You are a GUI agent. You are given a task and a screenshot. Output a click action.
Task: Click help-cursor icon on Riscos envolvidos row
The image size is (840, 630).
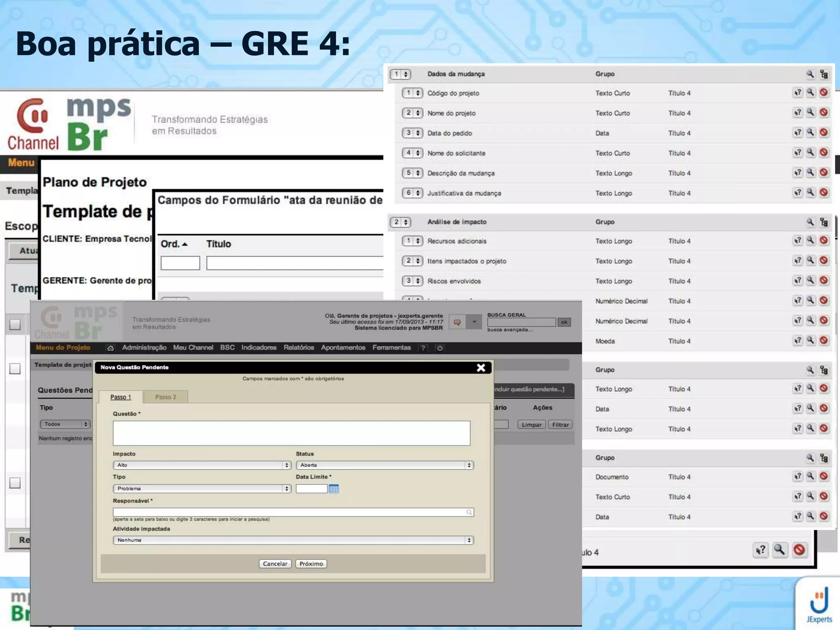pos(797,281)
